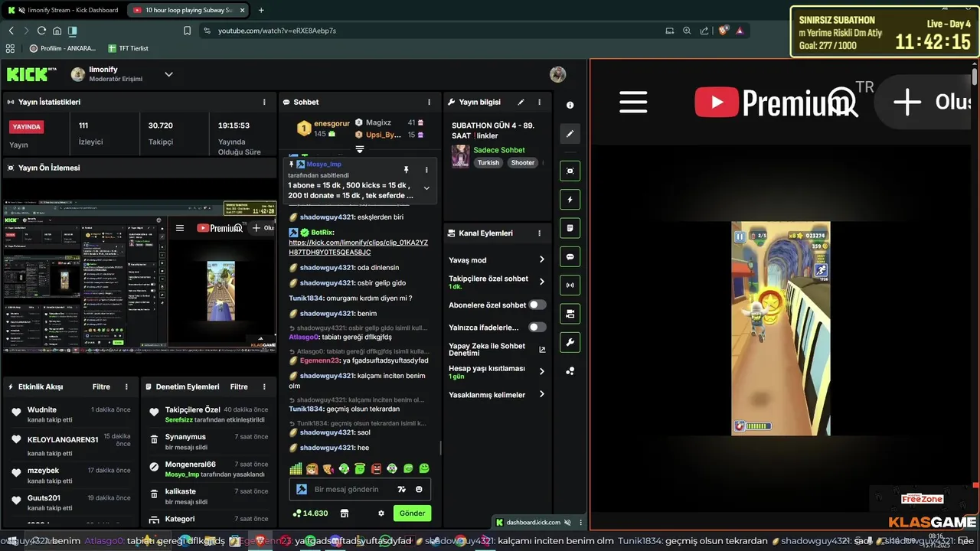Screen dimensions: 980x551
Task: Switch to limonify Stream Kick Dashboard tab
Action: click(x=64, y=10)
